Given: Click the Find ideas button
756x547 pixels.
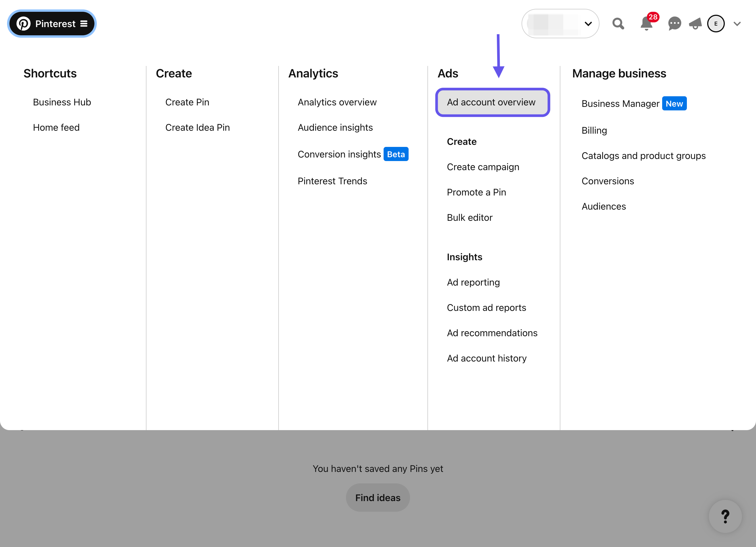Looking at the screenshot, I should tap(378, 498).
